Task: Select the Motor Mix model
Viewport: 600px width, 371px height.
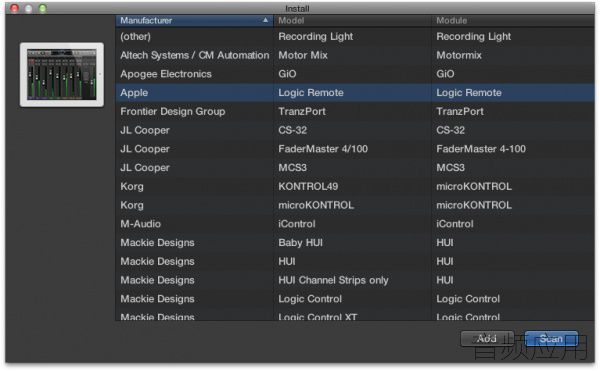Action: coord(303,55)
